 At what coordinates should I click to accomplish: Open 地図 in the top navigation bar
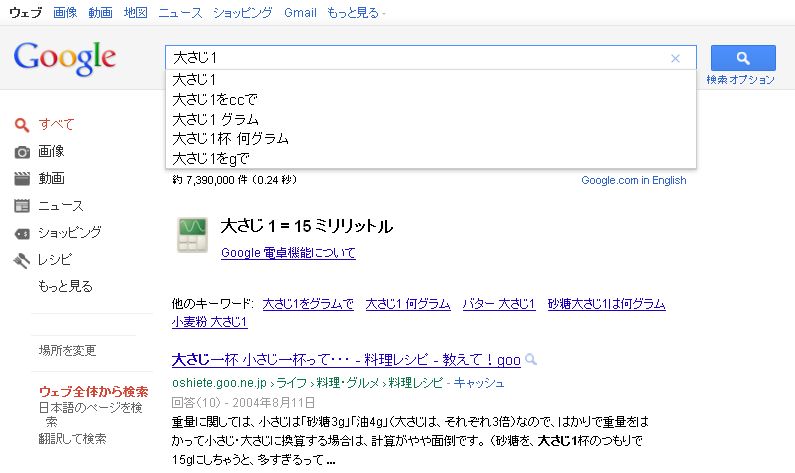coord(135,13)
